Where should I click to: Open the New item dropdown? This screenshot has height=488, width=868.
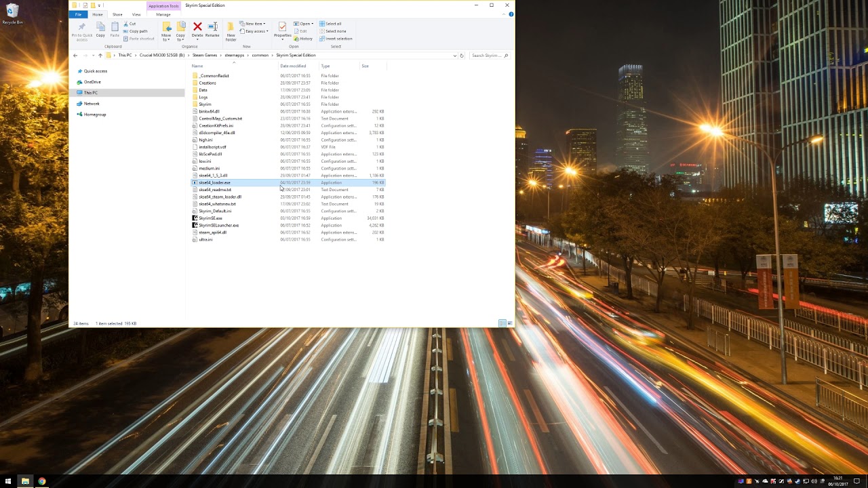252,24
